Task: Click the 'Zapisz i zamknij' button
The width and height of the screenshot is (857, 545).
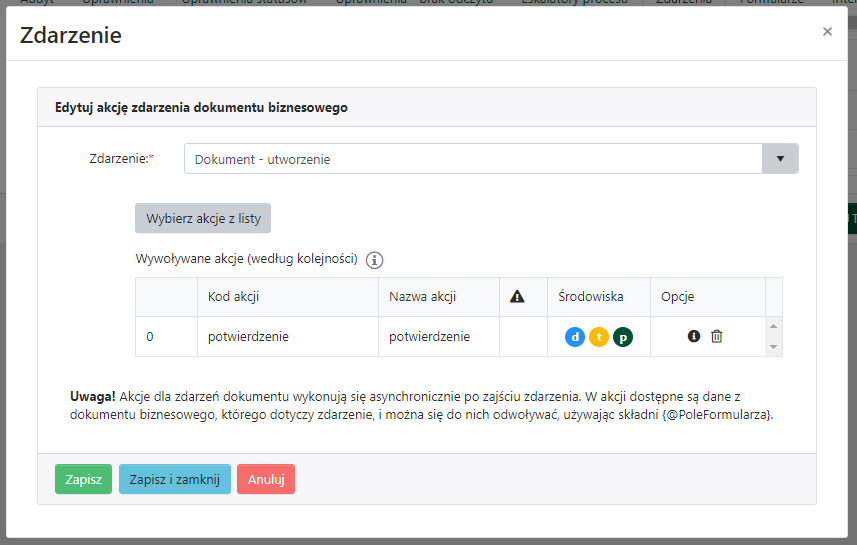Action: (174, 479)
